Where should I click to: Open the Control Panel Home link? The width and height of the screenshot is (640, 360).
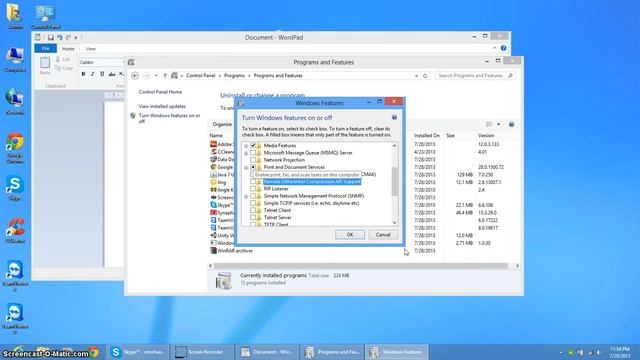(x=160, y=92)
